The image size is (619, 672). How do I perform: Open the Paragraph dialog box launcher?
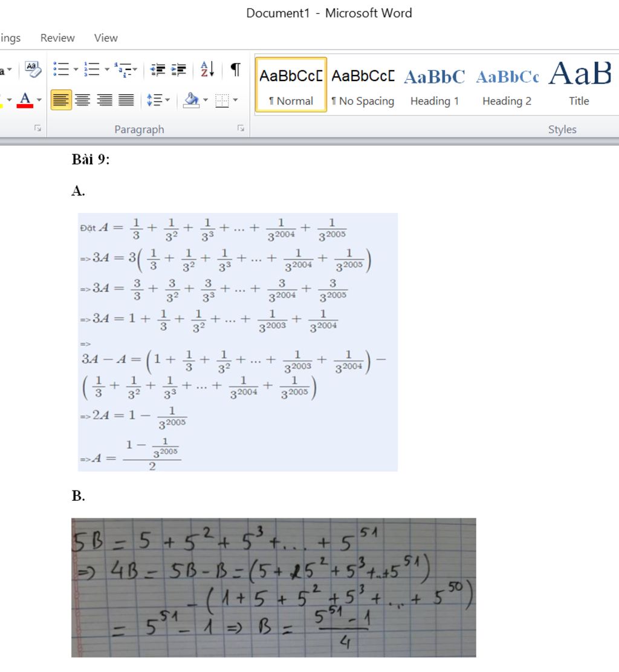(241, 128)
